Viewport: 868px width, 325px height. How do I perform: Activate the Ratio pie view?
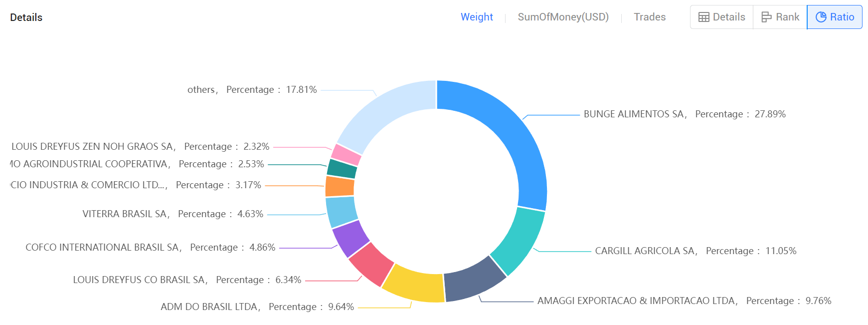[835, 17]
